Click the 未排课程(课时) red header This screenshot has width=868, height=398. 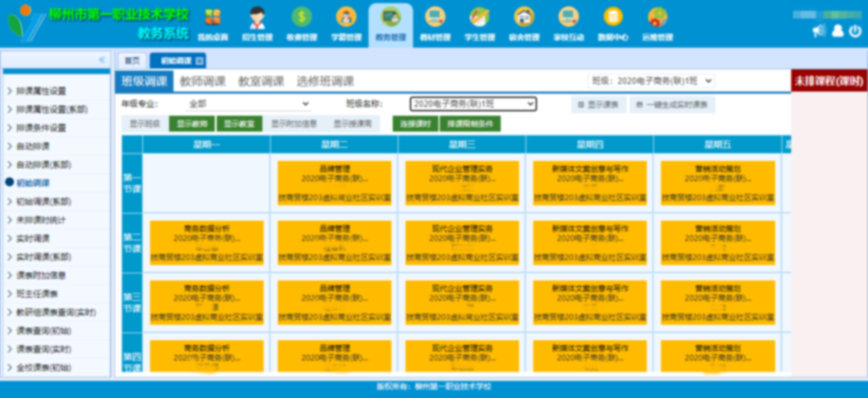[x=829, y=81]
